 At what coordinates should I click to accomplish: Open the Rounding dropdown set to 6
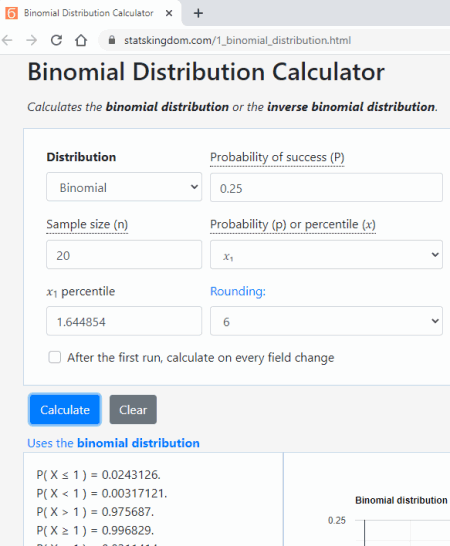326,321
